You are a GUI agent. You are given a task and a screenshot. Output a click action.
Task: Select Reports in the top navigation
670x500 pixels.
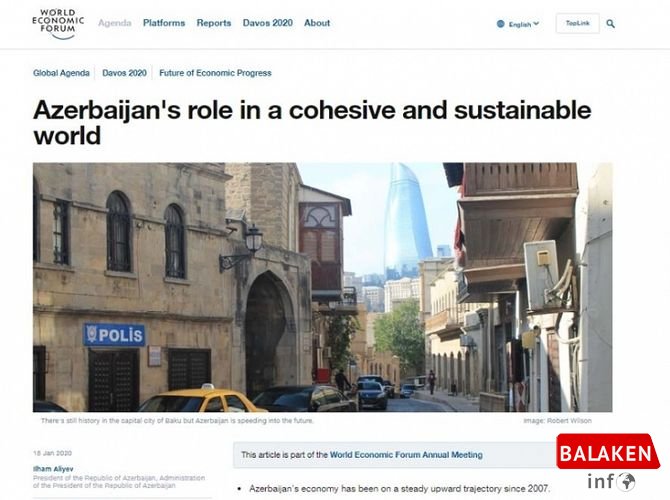click(x=213, y=23)
